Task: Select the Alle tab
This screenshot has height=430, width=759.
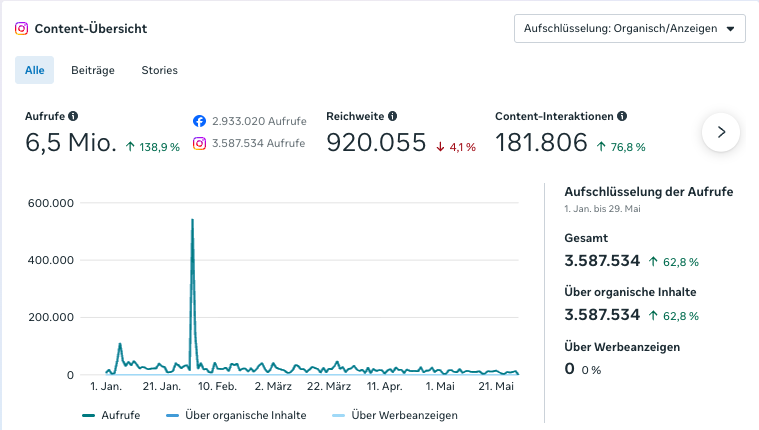Action: pos(34,70)
